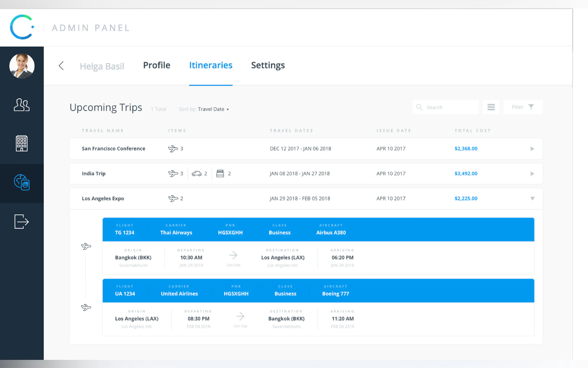The height and width of the screenshot is (368, 588).
Task: Click the back arrow beside Helga Basil
Action: coord(61,66)
